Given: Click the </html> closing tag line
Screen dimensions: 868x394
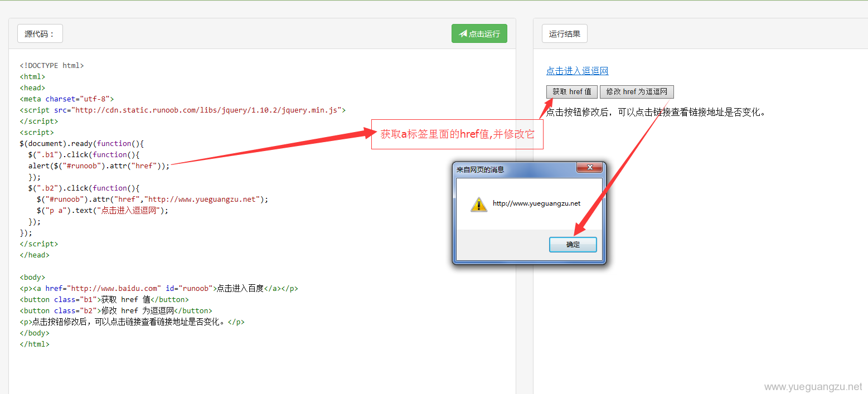Looking at the screenshot, I should coord(35,344).
